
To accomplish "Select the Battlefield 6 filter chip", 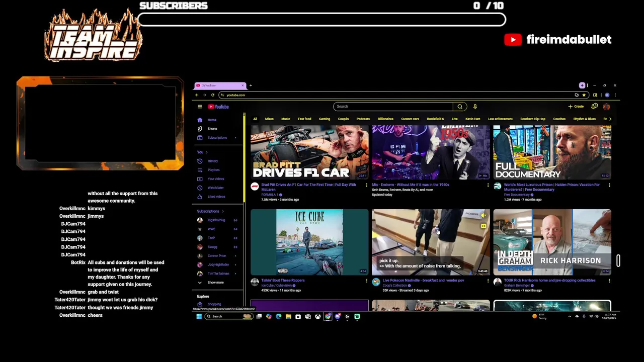I will [435, 119].
